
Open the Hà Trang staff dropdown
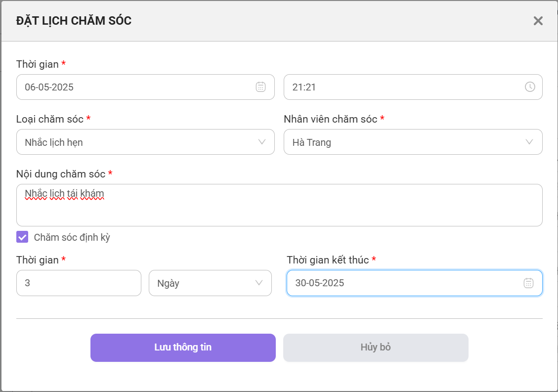click(x=413, y=142)
